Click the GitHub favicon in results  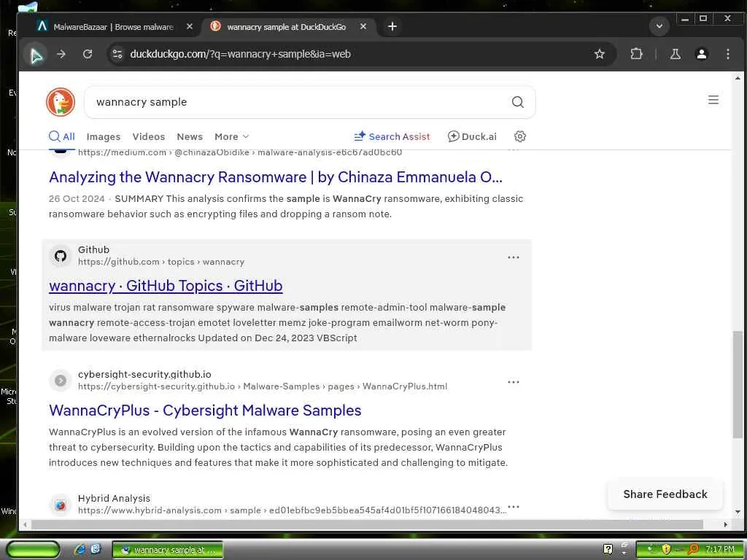[61, 256]
